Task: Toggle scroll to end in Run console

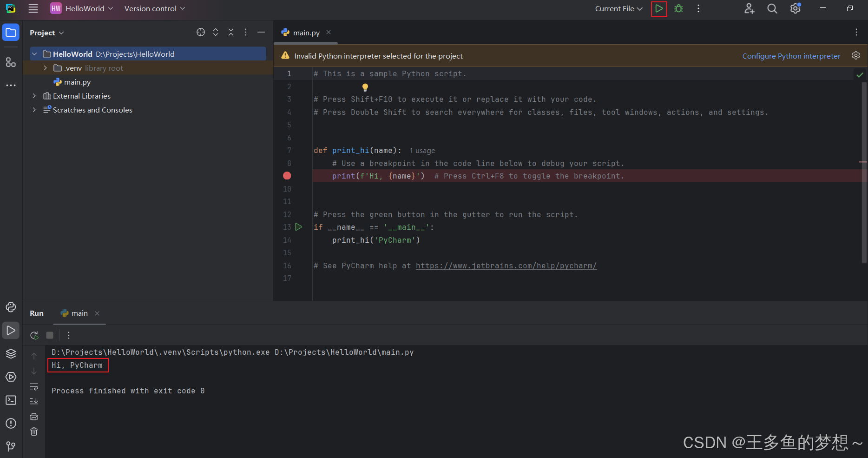Action: pos(34,401)
